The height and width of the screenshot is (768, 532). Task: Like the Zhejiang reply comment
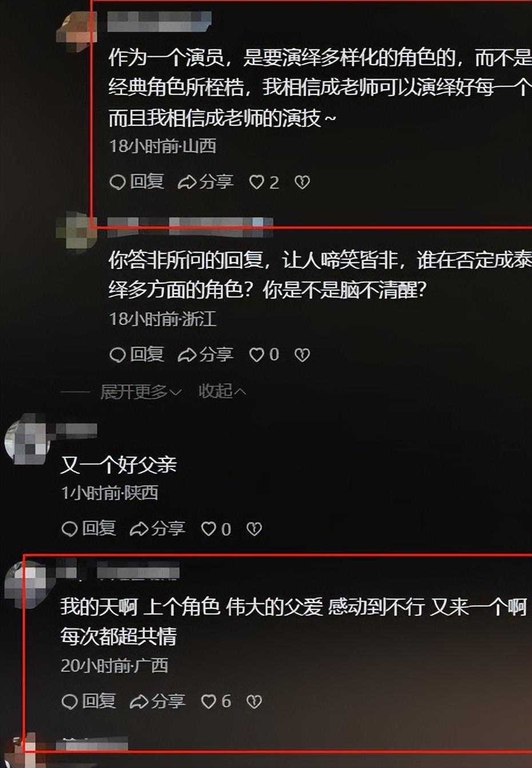coord(264,355)
